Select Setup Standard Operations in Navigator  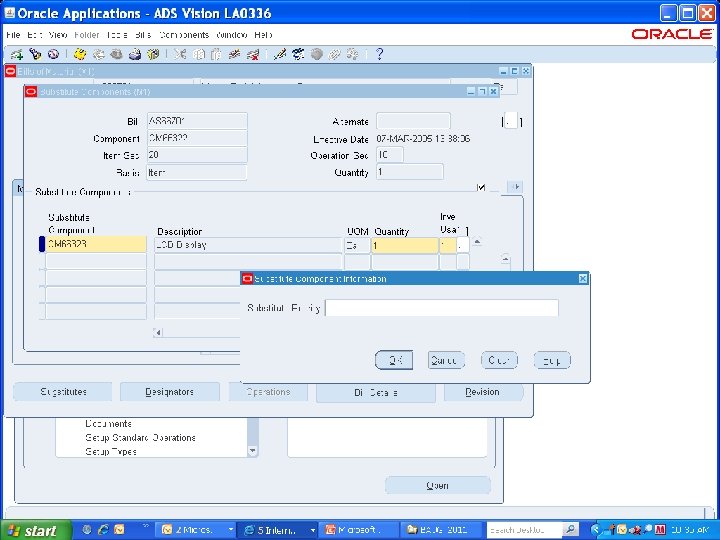coord(141,438)
